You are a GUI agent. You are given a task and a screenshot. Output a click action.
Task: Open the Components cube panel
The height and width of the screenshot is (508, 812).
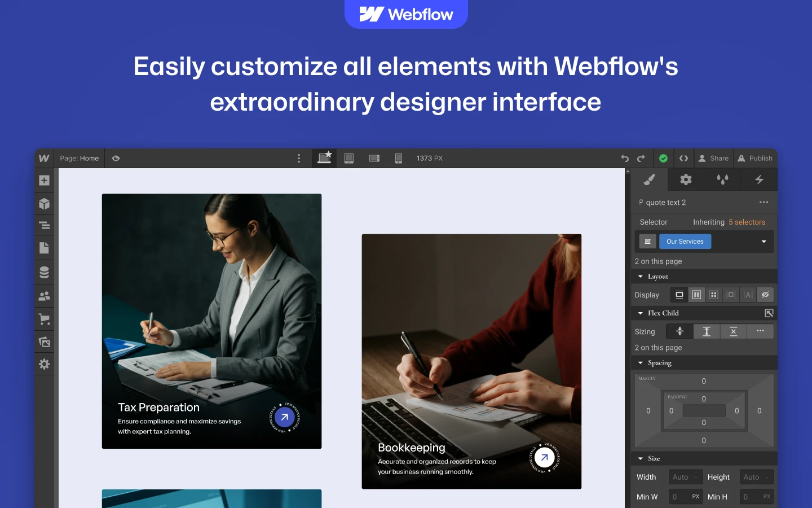44,204
